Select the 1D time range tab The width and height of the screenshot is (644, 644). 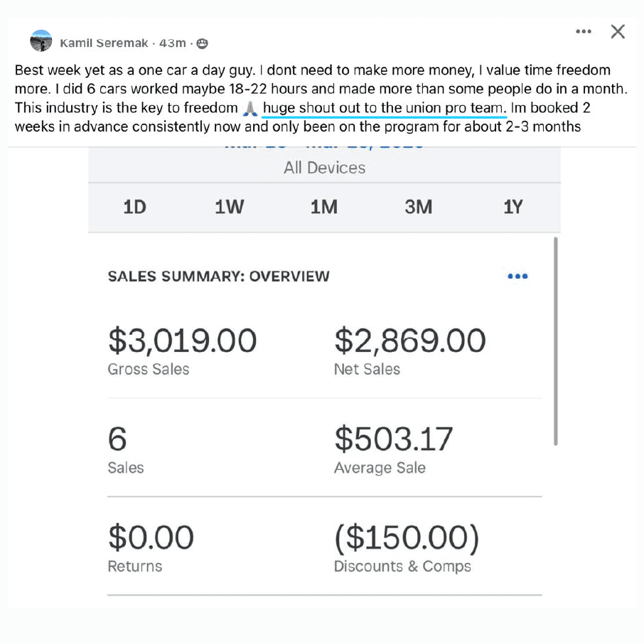tap(135, 207)
